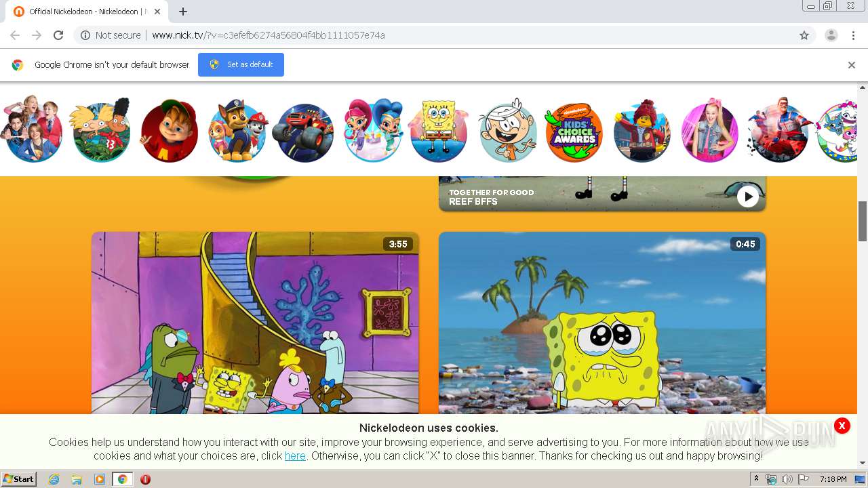Open the media player taskbar icon

[x=100, y=479]
